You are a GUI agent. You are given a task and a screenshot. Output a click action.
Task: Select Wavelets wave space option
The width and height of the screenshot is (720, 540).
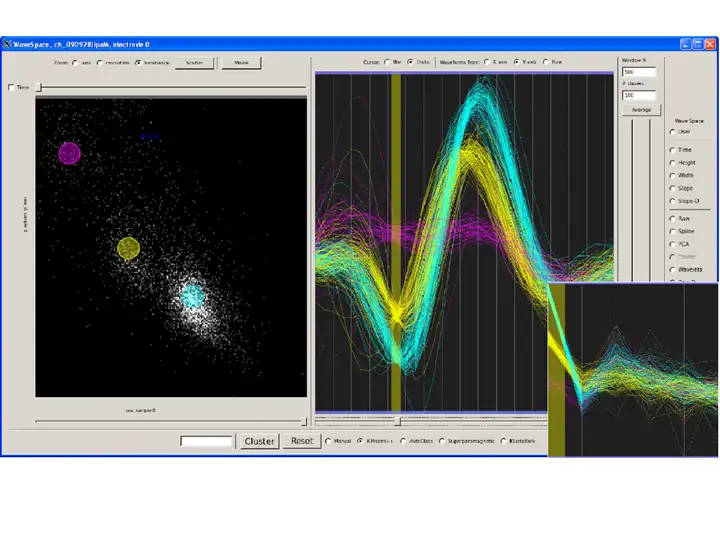tap(673, 270)
